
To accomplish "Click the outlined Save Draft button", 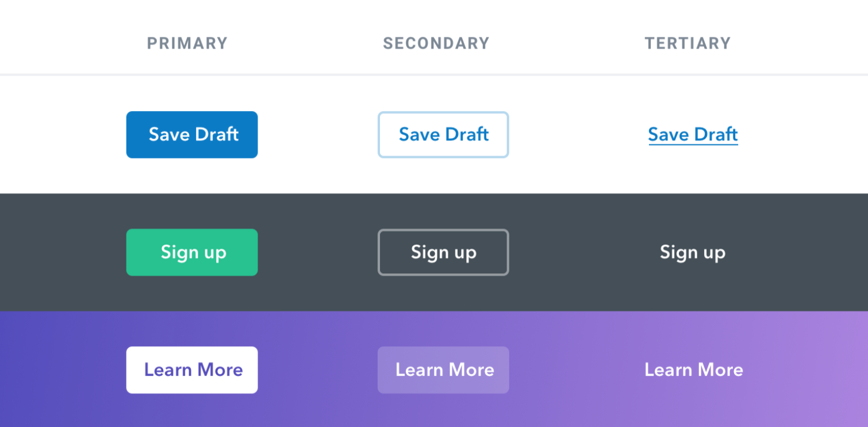I will 443,135.
